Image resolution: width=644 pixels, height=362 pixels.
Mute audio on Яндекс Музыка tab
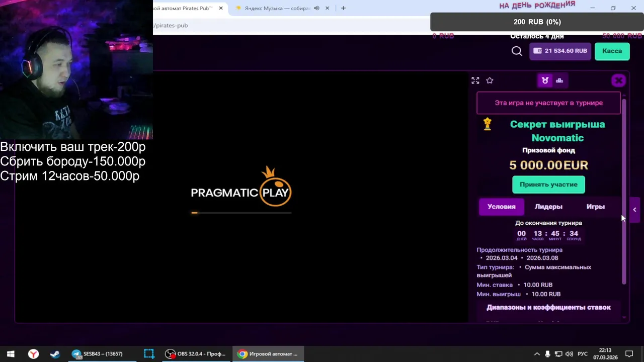(x=316, y=8)
